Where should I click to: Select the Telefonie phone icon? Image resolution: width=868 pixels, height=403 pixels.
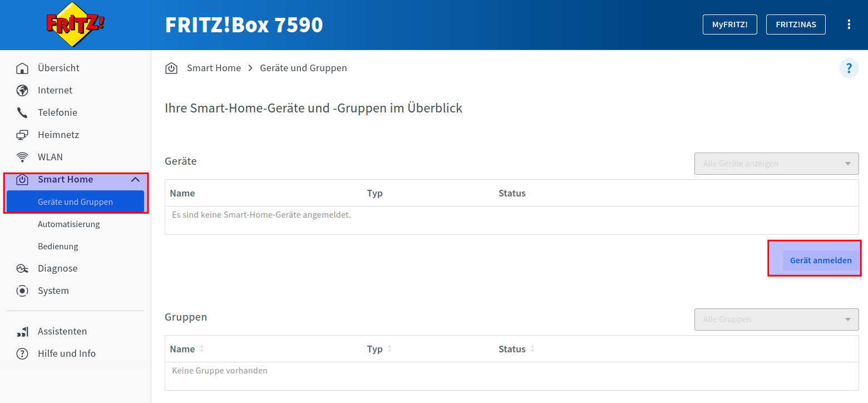(22, 113)
